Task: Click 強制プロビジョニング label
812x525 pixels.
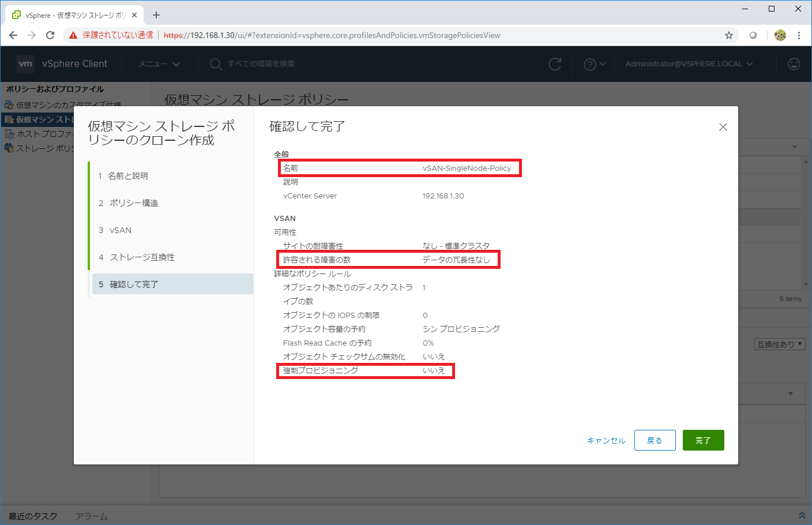Action: (x=321, y=370)
